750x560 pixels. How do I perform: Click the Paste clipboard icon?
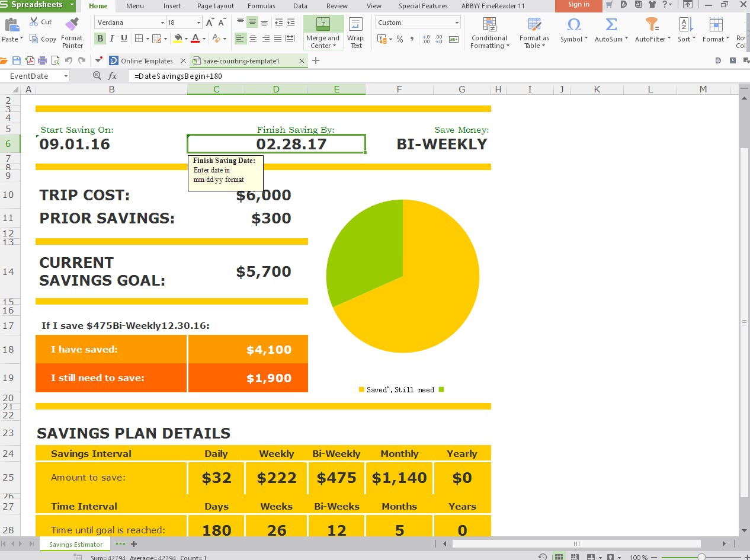pyautogui.click(x=11, y=25)
